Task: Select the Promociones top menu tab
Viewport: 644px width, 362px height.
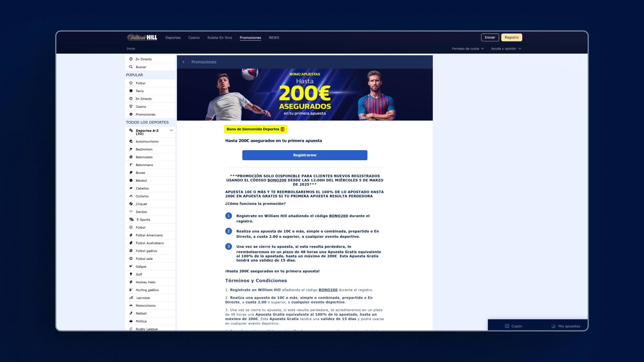Action: coord(250,38)
